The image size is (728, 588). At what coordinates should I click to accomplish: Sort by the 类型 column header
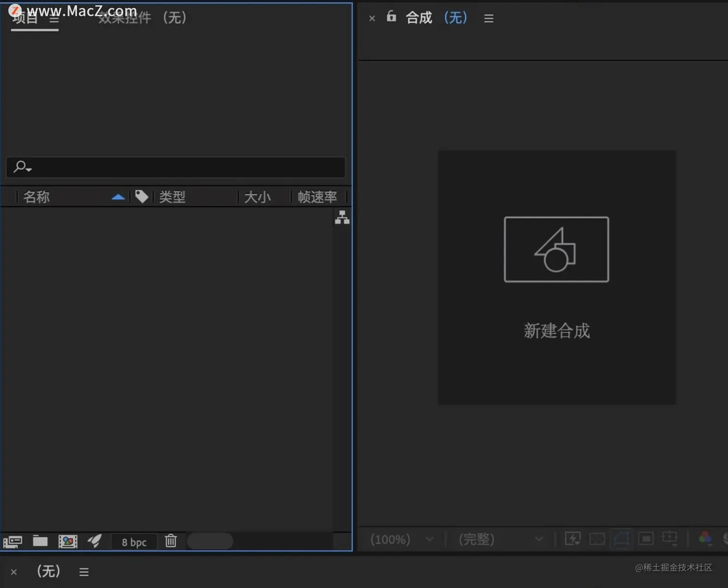[x=172, y=196]
